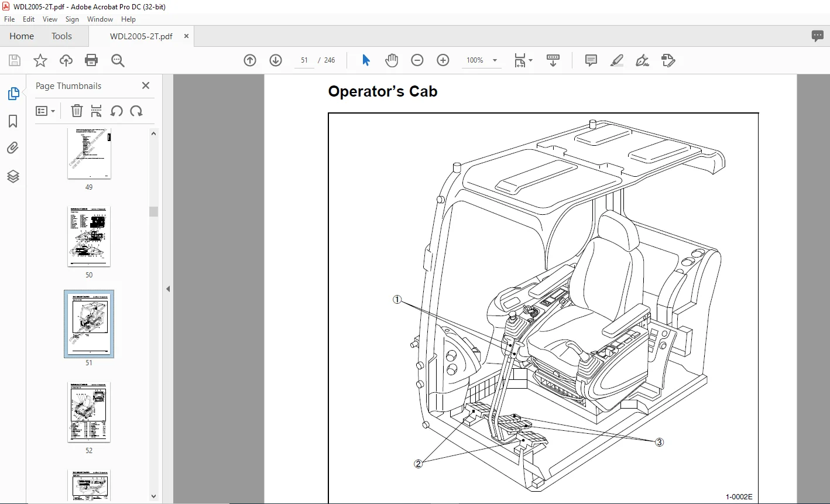Click the upload to cloud icon
Screen dimensions: 830x504
pyautogui.click(x=66, y=60)
